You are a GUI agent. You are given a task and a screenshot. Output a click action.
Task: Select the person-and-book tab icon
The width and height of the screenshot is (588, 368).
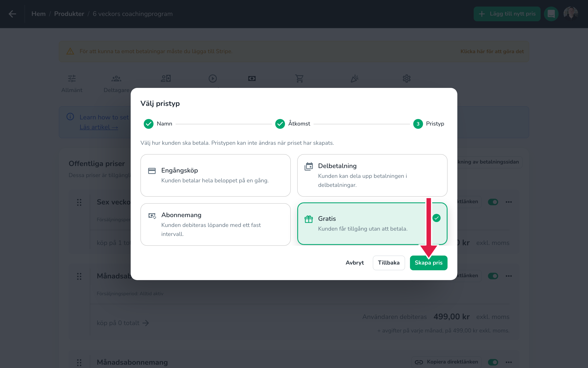coord(166,78)
